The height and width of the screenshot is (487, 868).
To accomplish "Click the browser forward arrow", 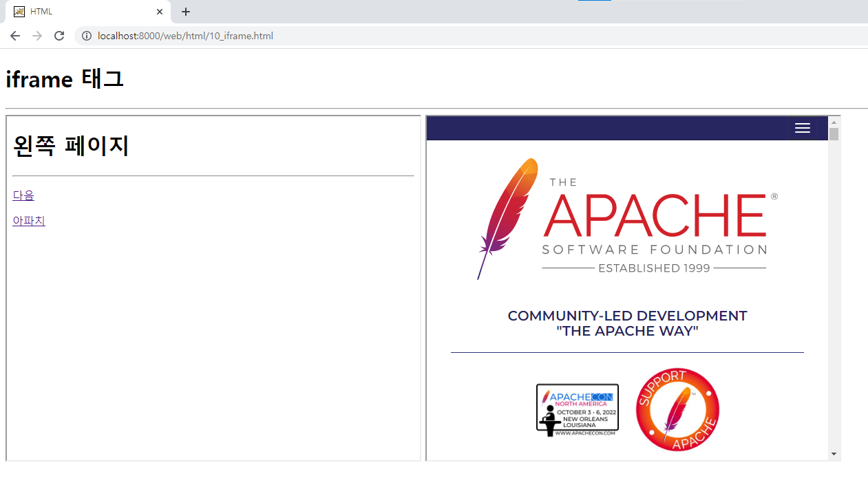I will 37,36.
